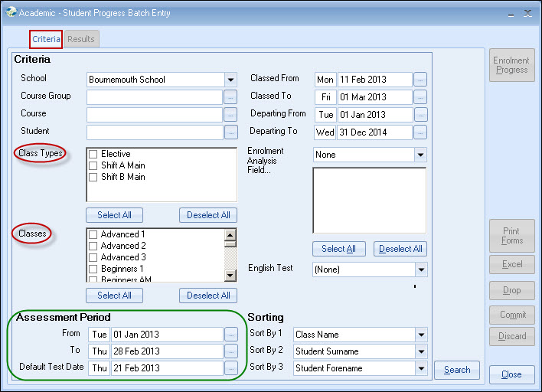Screen dimensions: 542x392
Task: Tick the Elective class type checkbox
Action: pyautogui.click(x=93, y=154)
